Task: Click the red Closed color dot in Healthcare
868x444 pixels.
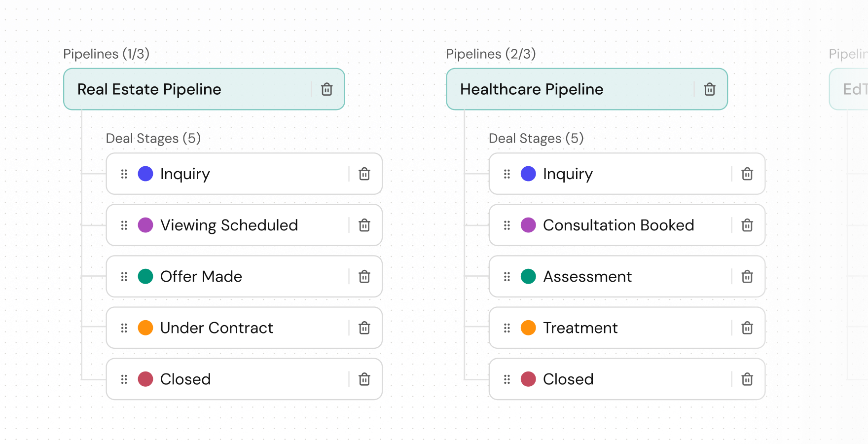Action: click(x=528, y=379)
